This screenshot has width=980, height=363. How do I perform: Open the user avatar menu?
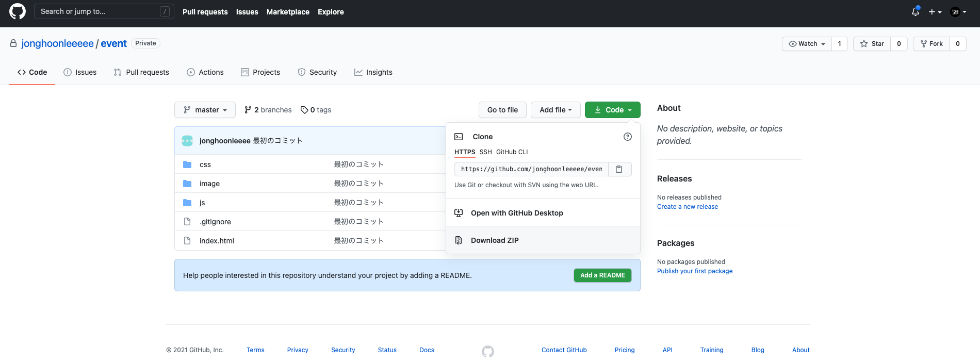pyautogui.click(x=958, y=12)
